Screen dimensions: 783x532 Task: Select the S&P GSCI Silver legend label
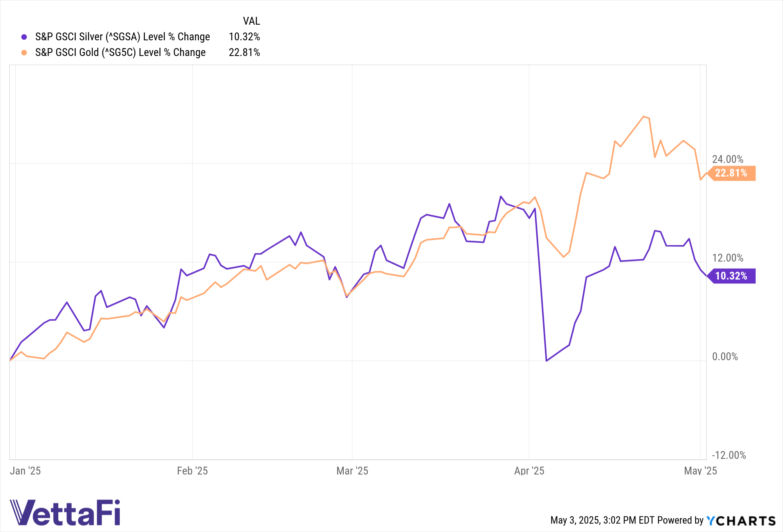pyautogui.click(x=123, y=37)
